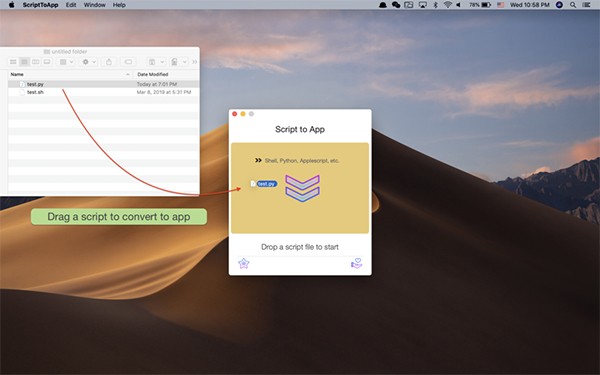Open the last Finder toolbar dropdown before overflow
The image size is (600, 375).
point(179,62)
